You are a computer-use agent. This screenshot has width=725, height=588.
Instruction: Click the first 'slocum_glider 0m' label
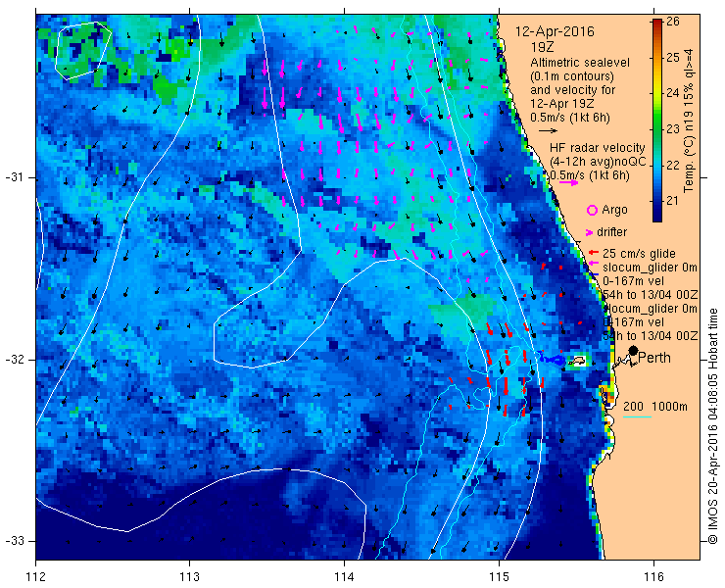650,268
